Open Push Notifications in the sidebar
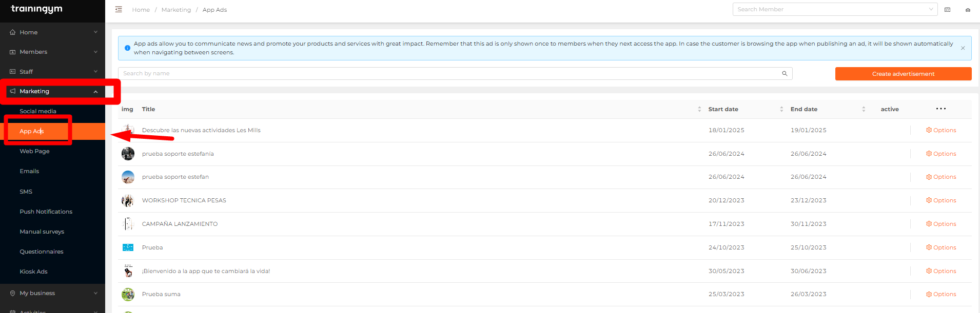 point(46,212)
